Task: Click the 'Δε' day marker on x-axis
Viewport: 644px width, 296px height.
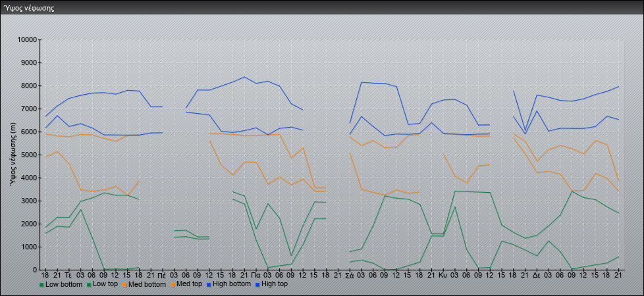Action: coord(537,274)
